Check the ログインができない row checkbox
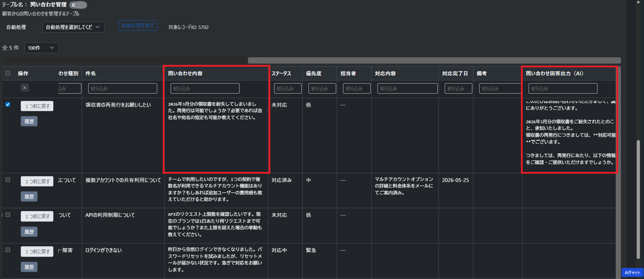The image size is (644, 279). (8, 250)
